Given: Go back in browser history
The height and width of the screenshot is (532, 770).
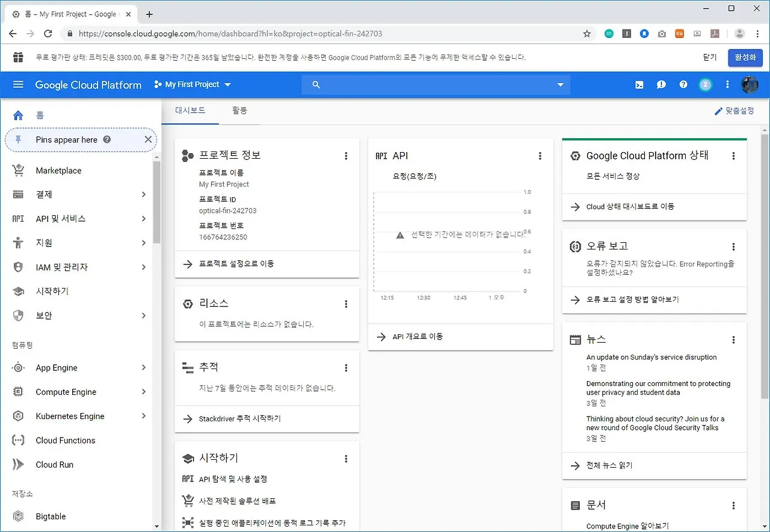Looking at the screenshot, I should point(13,34).
